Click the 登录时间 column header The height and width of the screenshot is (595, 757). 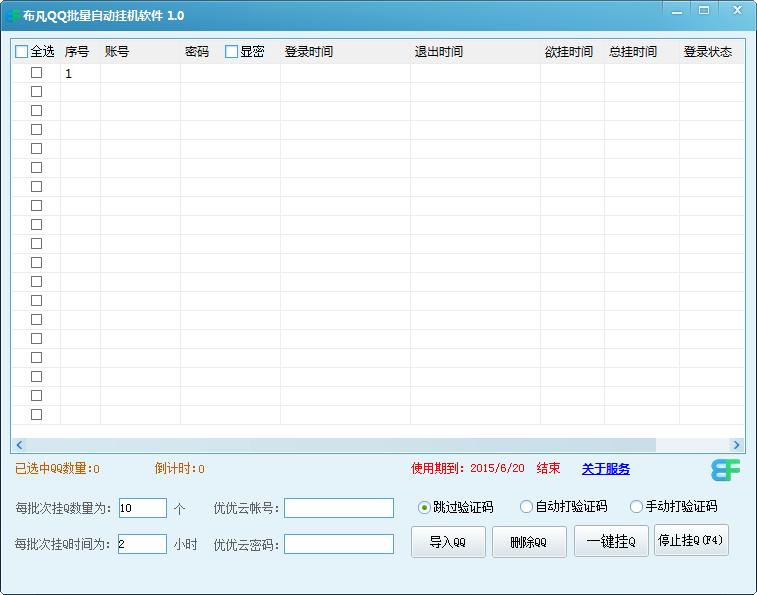point(309,52)
